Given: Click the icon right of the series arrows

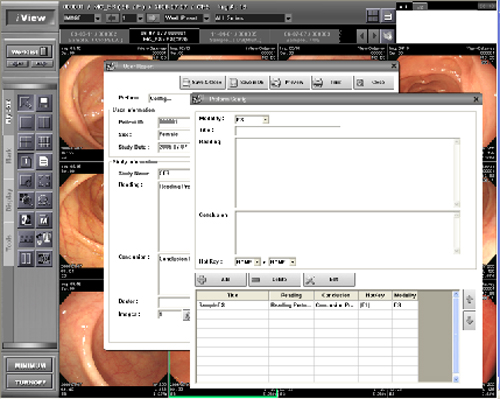Looking at the screenshot, I should (387, 36).
